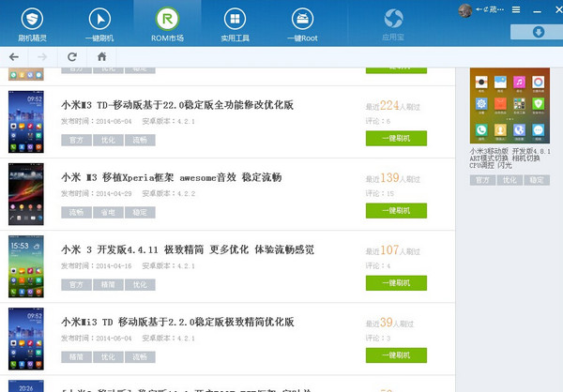Select the ROM市场 tab
Image resolution: width=563 pixels, height=392 pixels.
(x=167, y=24)
